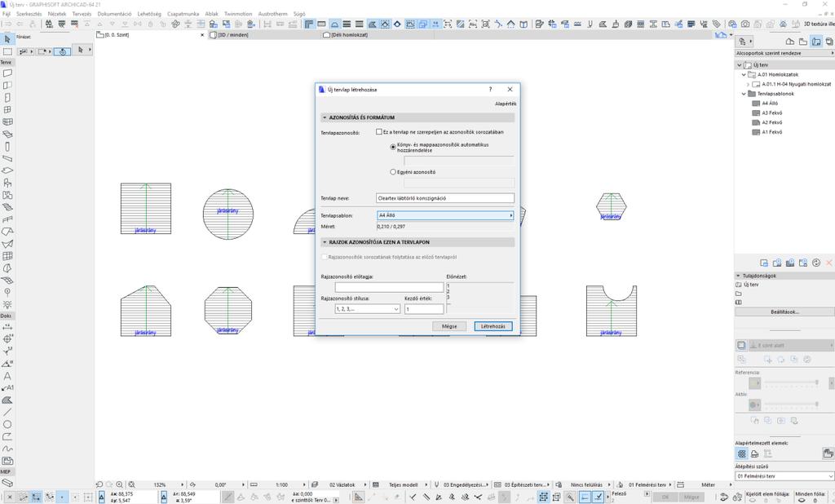Open the Dokumentáció menu
This screenshot has width=835, height=504.
click(114, 14)
